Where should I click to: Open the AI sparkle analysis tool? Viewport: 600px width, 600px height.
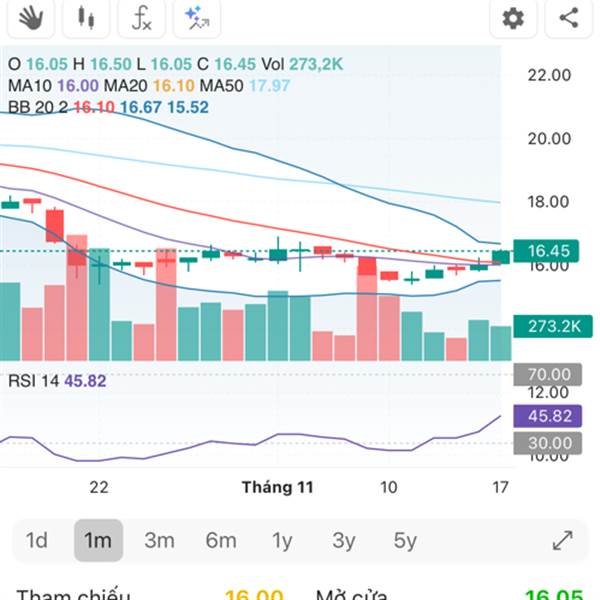196,17
